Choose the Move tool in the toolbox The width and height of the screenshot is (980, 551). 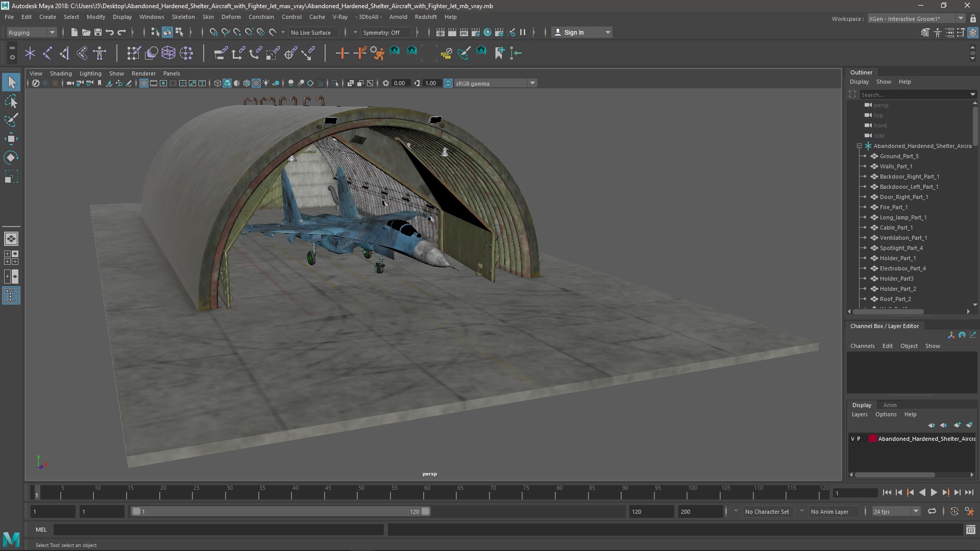pos(11,139)
